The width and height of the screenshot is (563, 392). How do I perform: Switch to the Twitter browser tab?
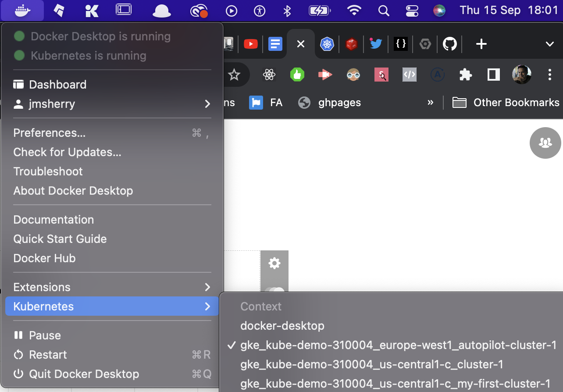pyautogui.click(x=376, y=44)
